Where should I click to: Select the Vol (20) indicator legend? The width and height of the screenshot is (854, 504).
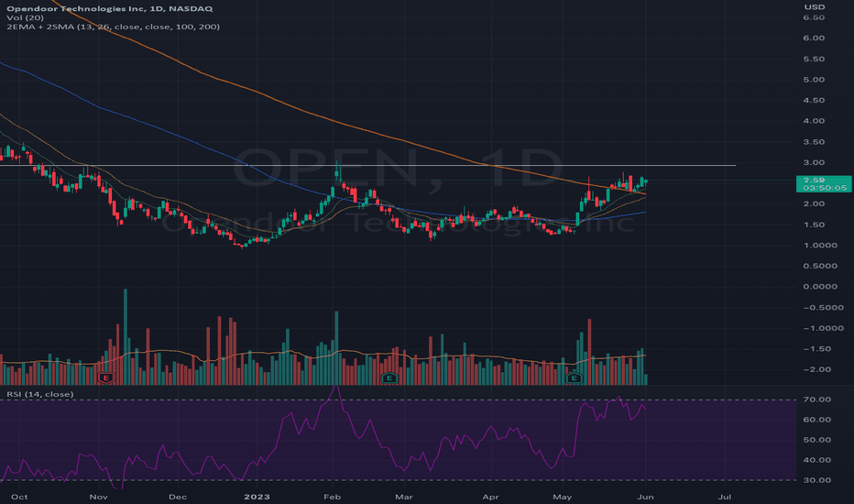pos(25,17)
